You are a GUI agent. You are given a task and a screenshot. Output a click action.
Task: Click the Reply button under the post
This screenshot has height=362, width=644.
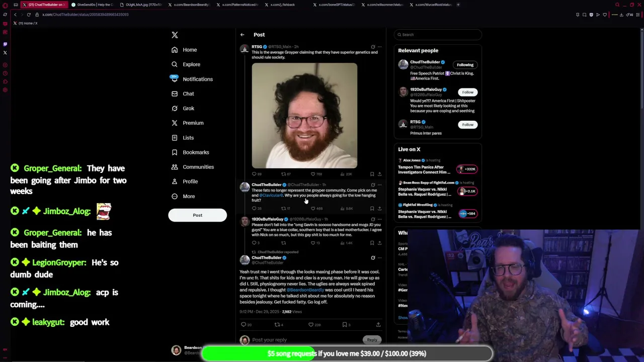[x=372, y=340]
